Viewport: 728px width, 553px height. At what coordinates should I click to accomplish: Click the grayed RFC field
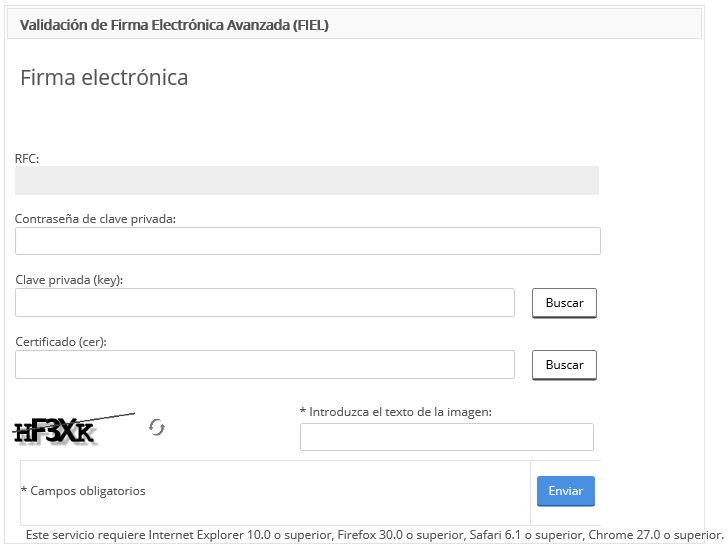(x=307, y=180)
